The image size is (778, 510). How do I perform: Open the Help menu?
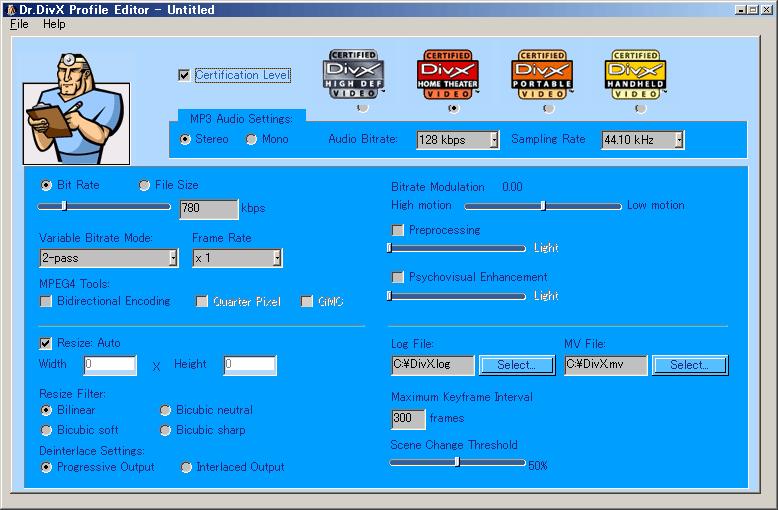(54, 24)
